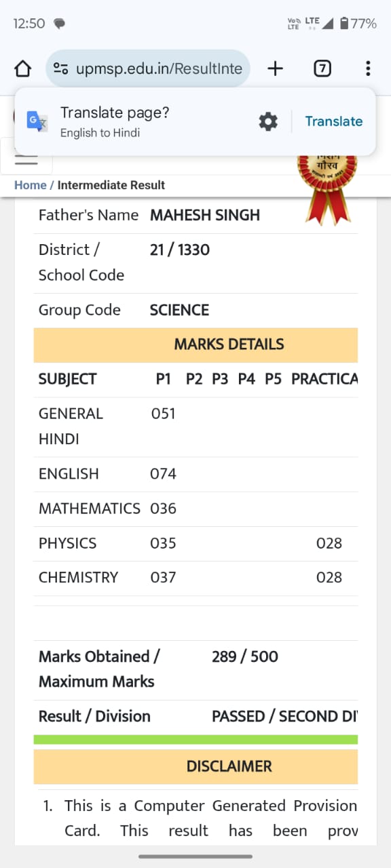Click the Translate button

(334, 121)
